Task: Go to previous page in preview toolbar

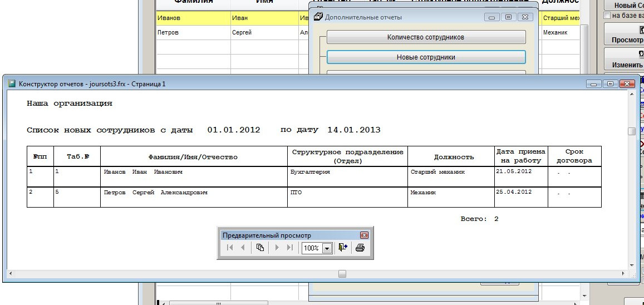Action: tap(243, 248)
